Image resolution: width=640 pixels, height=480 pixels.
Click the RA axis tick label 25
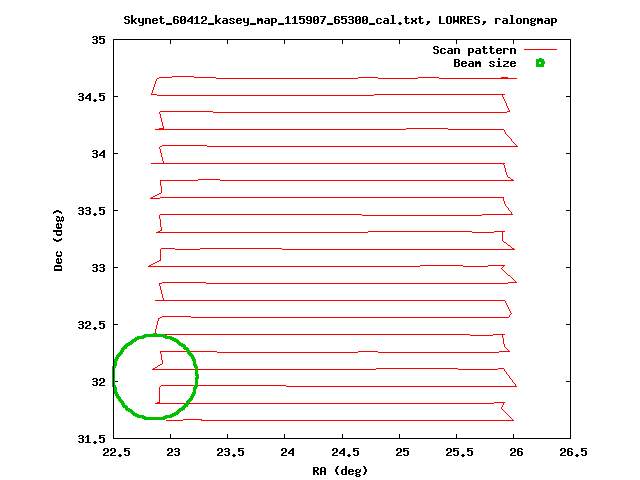pyautogui.click(x=402, y=452)
